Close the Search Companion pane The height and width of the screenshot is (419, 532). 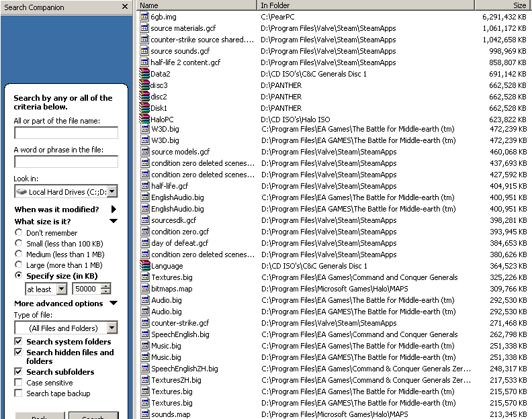pyautogui.click(x=125, y=7)
